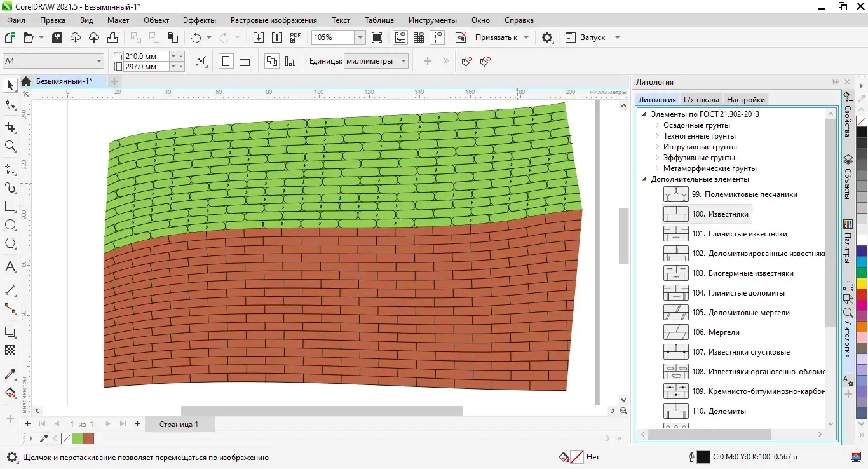868x469 pixels.
Task: Select the Shape tool in the toolbox
Action: pyautogui.click(x=10, y=105)
